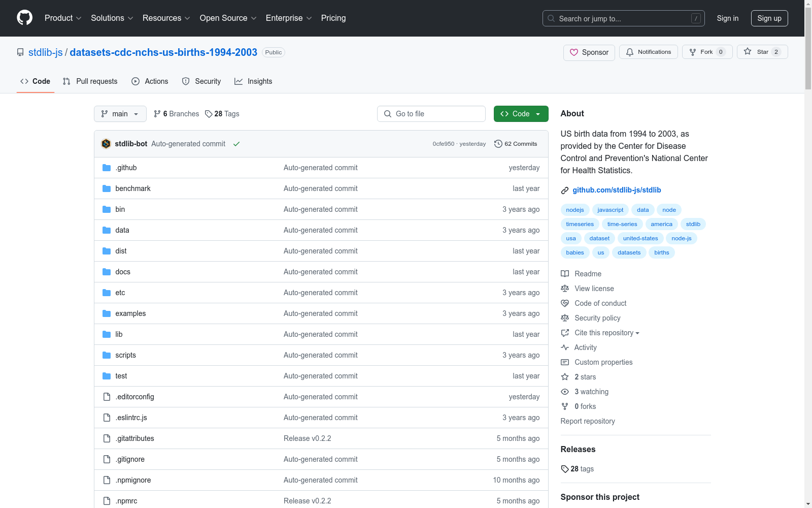Open the .github folder icon

(107, 168)
